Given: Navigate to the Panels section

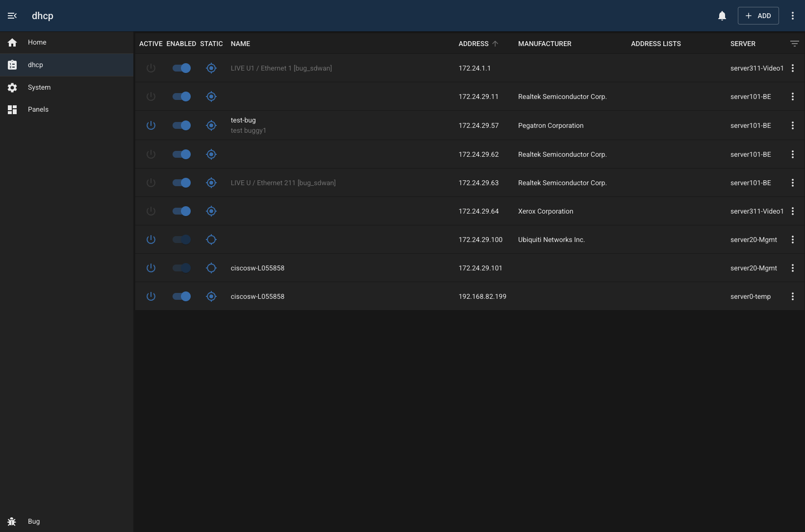Looking at the screenshot, I should pyautogui.click(x=38, y=109).
